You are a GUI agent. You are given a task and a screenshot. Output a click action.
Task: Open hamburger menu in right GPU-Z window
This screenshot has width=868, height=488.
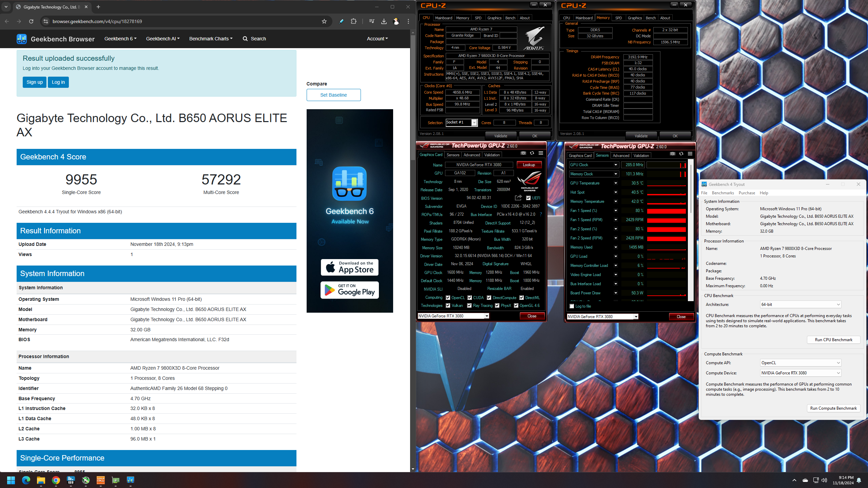pyautogui.click(x=690, y=154)
